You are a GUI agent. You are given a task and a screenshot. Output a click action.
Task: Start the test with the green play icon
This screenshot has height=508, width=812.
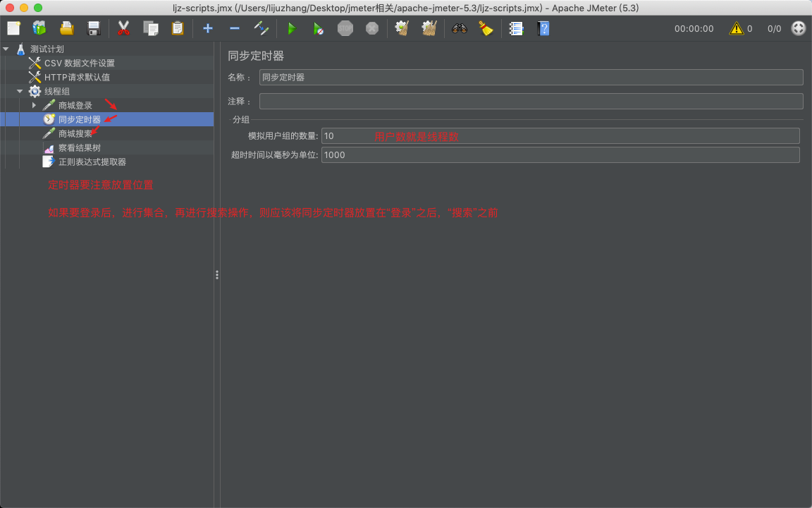[292, 28]
